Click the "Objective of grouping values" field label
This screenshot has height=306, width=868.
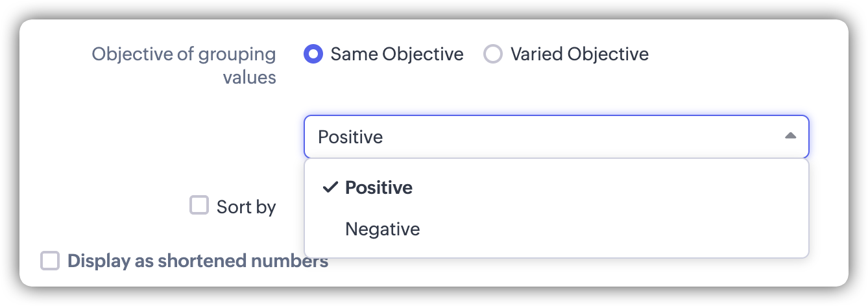click(x=184, y=65)
